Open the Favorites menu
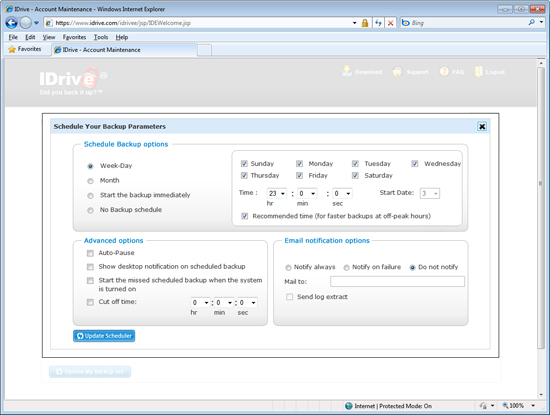The image size is (550, 415). pyautogui.click(x=74, y=37)
